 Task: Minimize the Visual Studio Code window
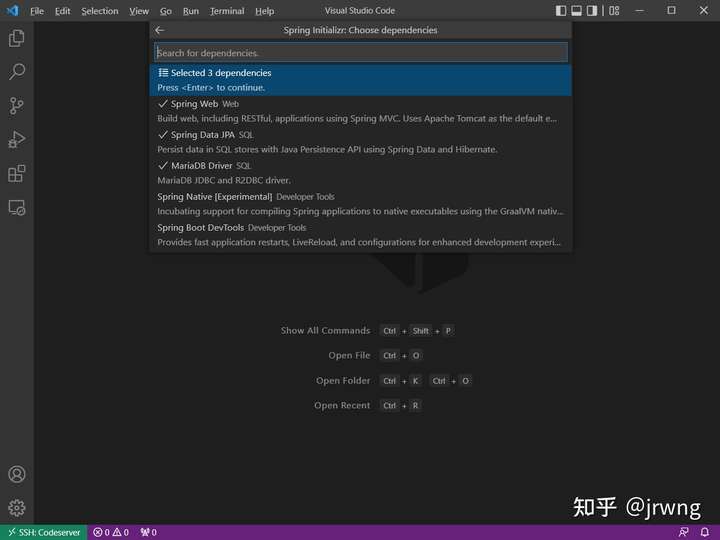pos(639,10)
